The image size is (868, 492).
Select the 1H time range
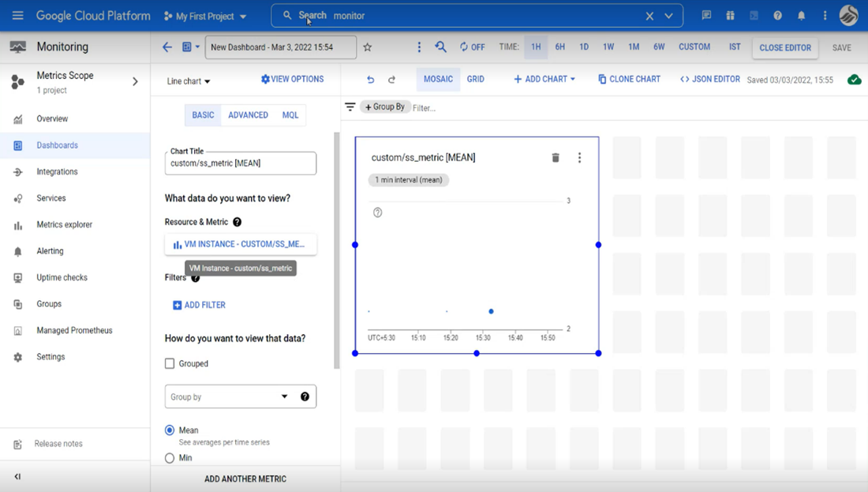click(x=536, y=47)
